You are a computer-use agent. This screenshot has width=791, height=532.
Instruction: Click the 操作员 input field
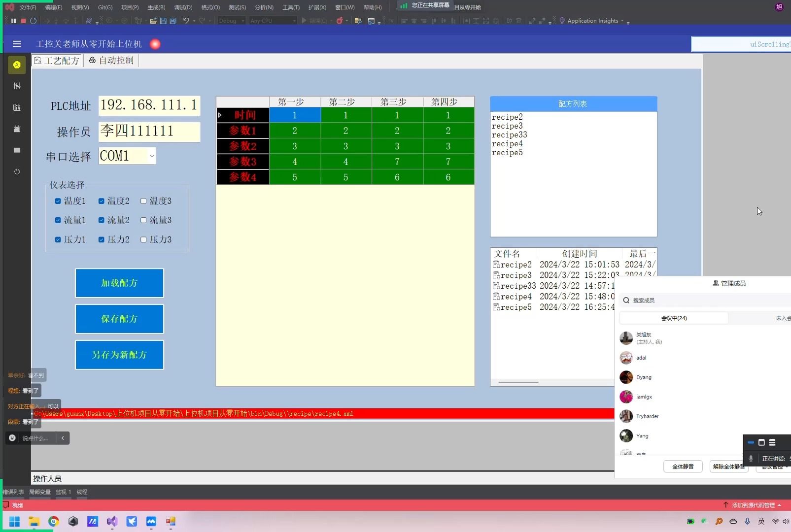coord(149,132)
